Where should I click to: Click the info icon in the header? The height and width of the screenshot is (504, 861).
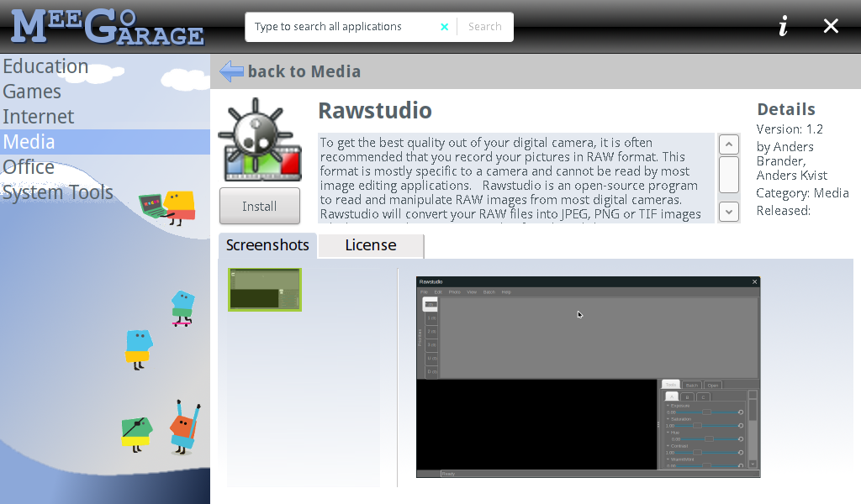pyautogui.click(x=783, y=27)
